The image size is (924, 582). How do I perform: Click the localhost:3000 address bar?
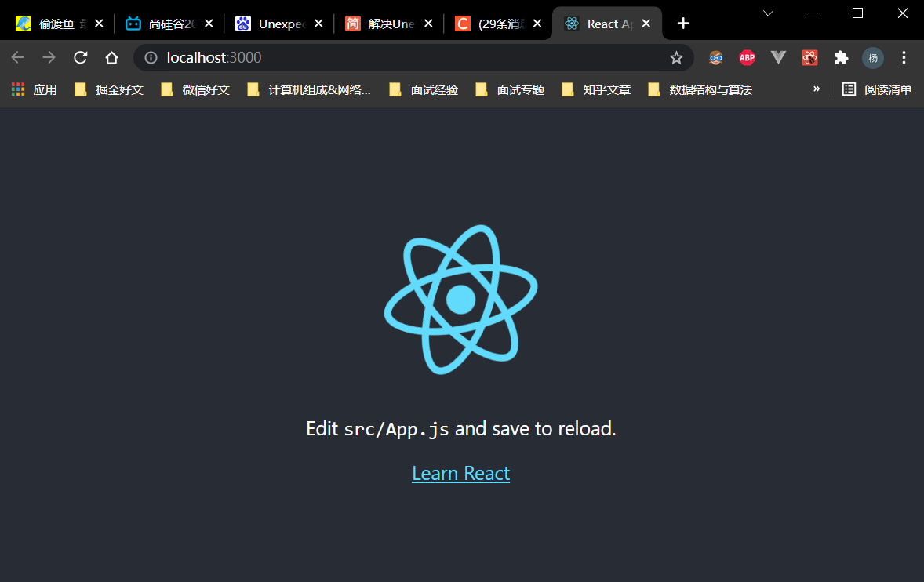(x=413, y=57)
